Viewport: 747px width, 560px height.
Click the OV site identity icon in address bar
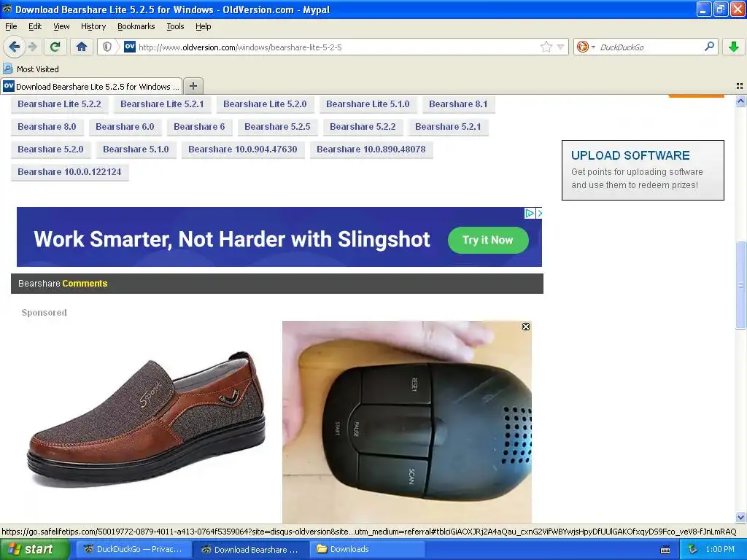130,47
